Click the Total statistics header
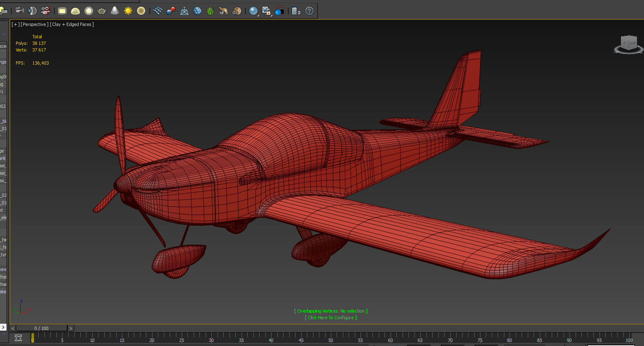Viewport: 644px width, 346px height. coord(37,37)
